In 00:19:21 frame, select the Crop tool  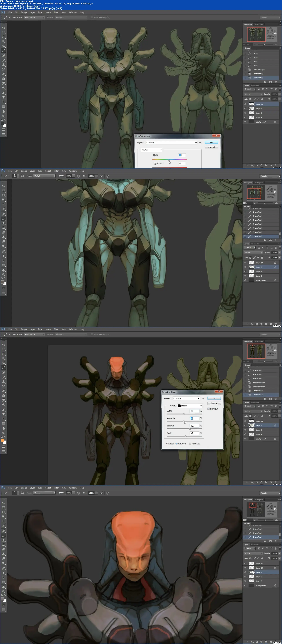tap(4, 521)
